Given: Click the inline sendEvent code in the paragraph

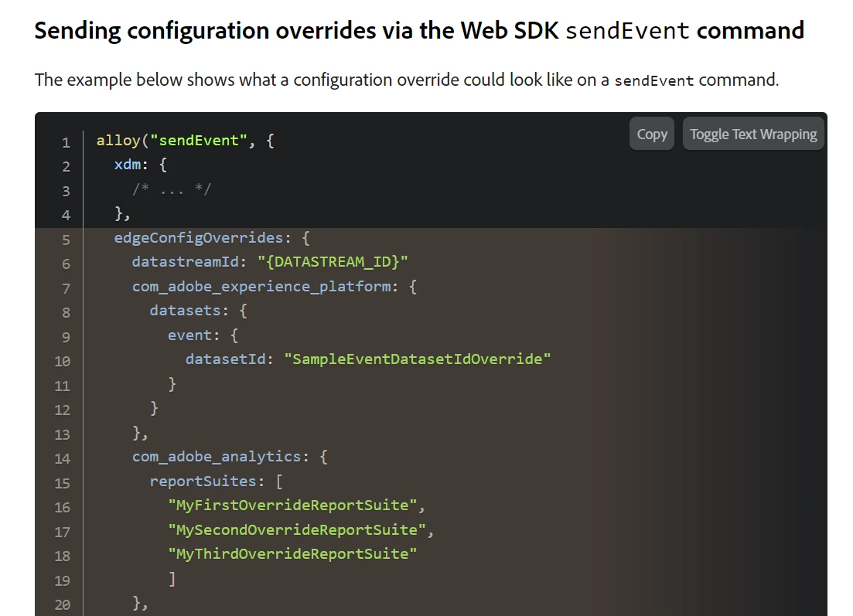Looking at the screenshot, I should pyautogui.click(x=654, y=80).
